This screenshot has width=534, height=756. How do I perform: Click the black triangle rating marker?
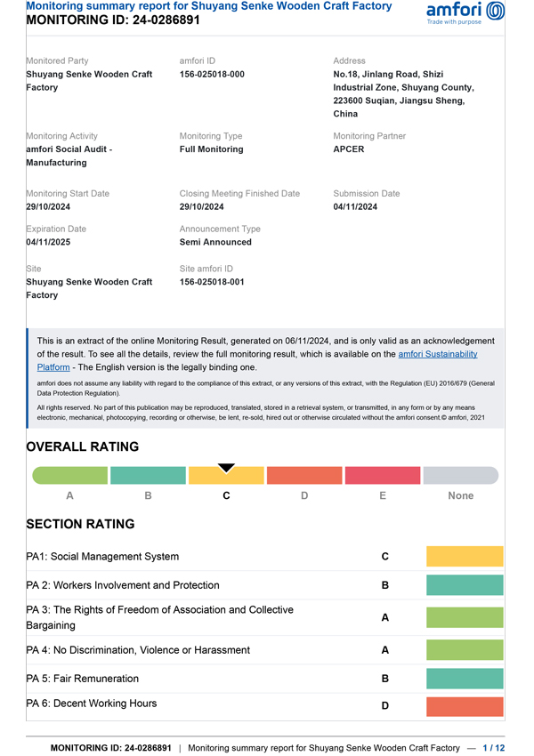(226, 468)
